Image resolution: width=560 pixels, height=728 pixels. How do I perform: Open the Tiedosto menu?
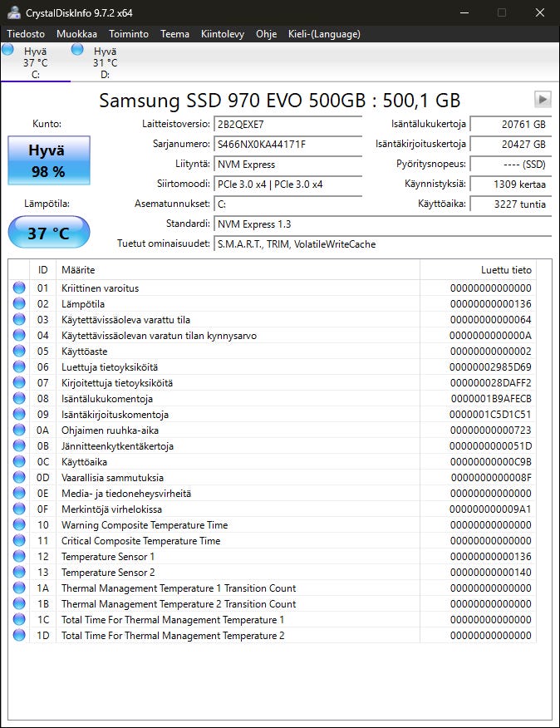27,34
